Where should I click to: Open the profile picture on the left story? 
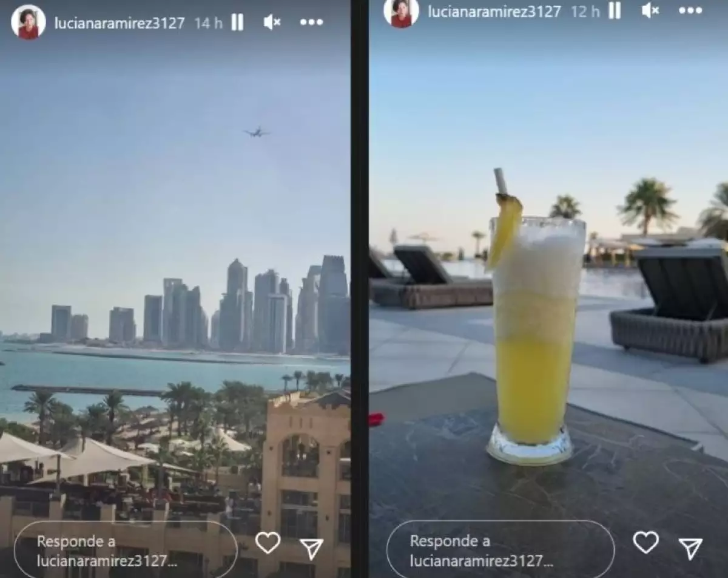coord(28,22)
